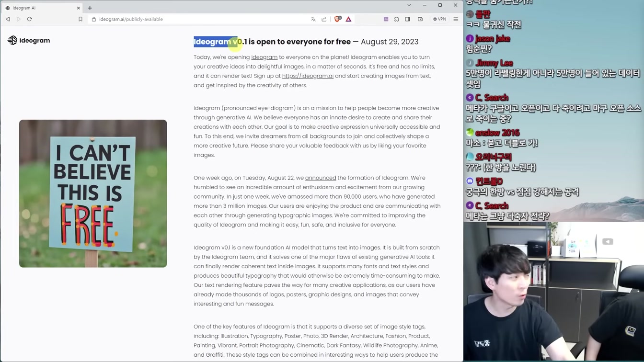Viewport: 644px width, 362px height.
Task: Select the Ideogram AI tab
Action: click(42, 8)
